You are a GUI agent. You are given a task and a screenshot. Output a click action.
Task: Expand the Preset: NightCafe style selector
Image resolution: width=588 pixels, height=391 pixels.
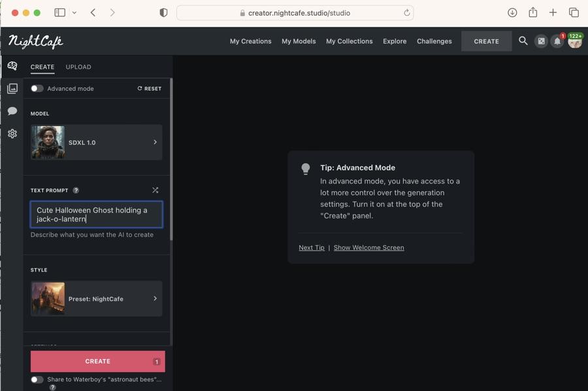[97, 298]
